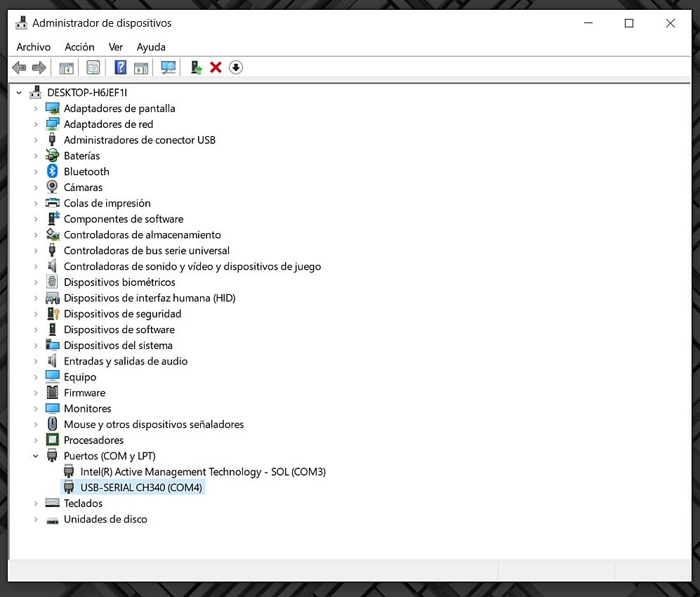700x597 pixels.
Task: Click the Help icon in the toolbar
Action: coord(119,67)
